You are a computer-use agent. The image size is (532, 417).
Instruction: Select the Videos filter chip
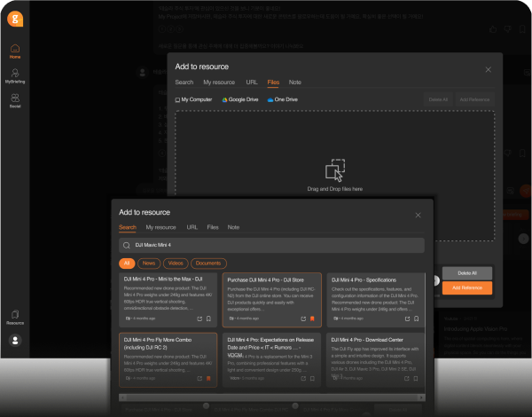point(176,264)
